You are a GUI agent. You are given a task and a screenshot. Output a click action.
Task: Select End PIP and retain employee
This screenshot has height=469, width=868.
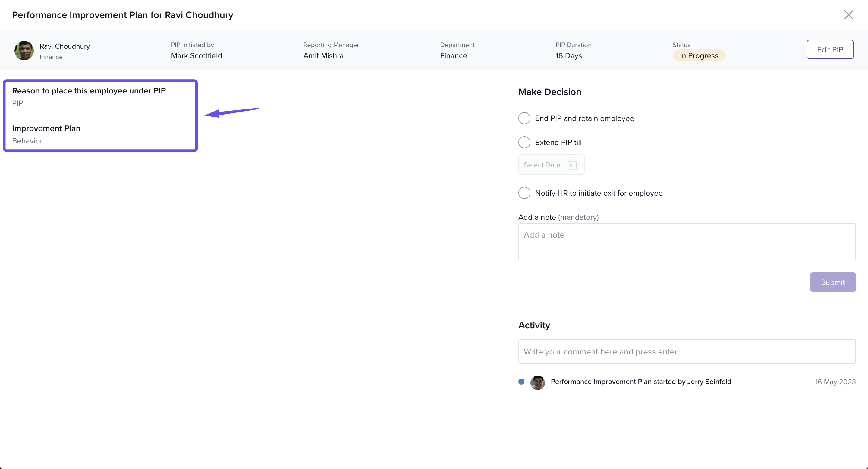pos(524,118)
